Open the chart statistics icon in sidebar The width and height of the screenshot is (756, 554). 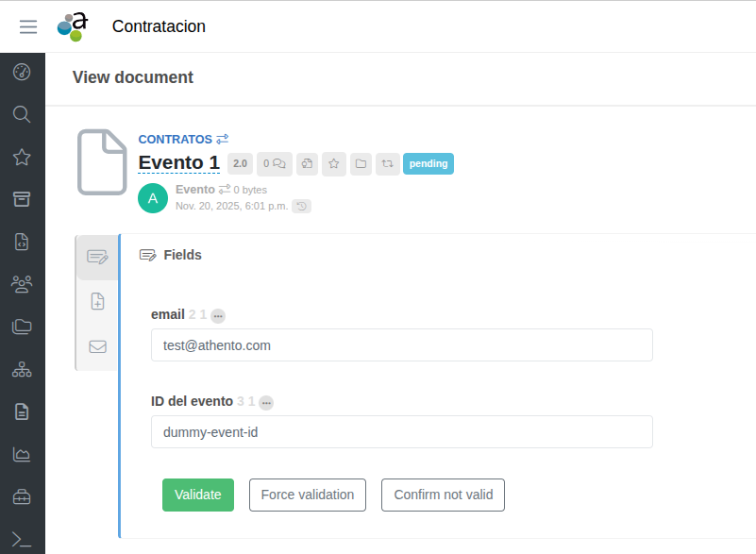click(22, 454)
